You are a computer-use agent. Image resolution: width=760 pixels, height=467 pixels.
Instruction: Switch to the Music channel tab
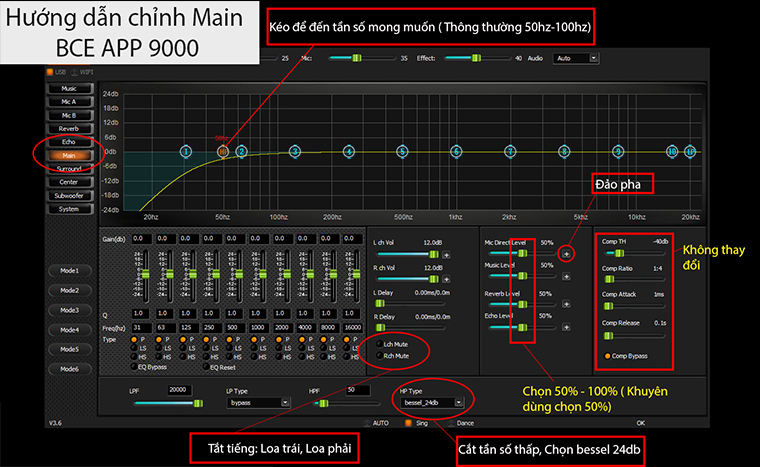pyautogui.click(x=69, y=88)
